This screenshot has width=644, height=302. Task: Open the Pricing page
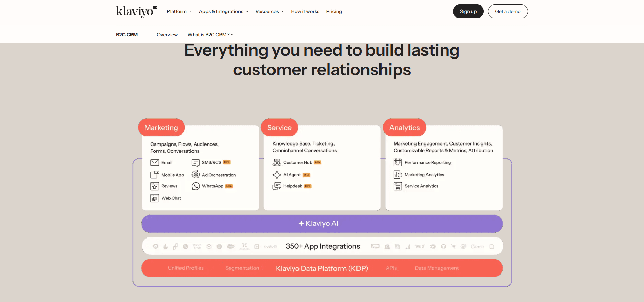pyautogui.click(x=334, y=11)
